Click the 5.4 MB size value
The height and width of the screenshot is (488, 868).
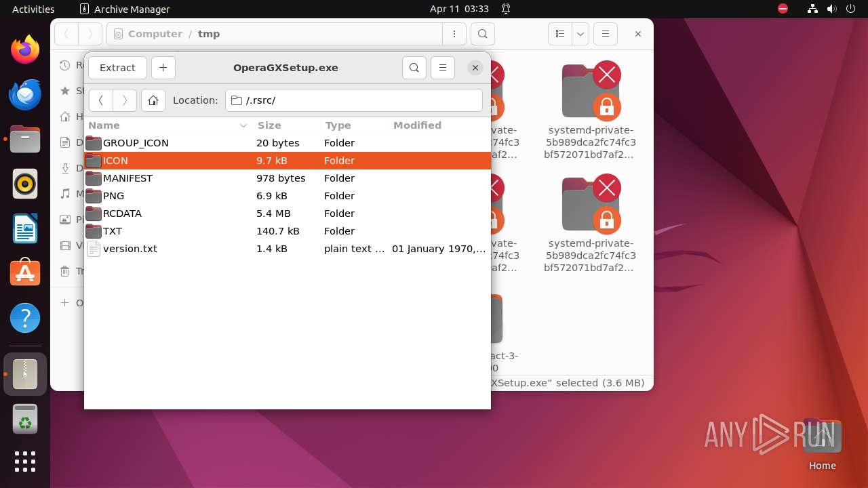[x=273, y=213]
